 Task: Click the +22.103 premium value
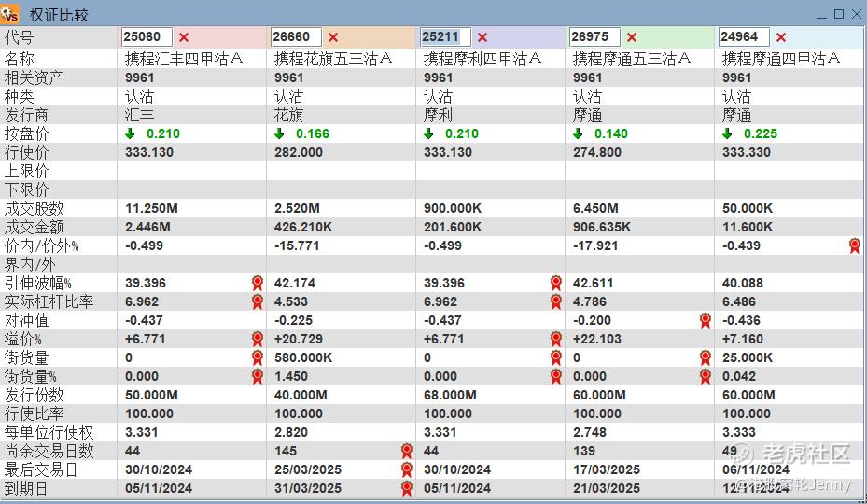pyautogui.click(x=597, y=339)
